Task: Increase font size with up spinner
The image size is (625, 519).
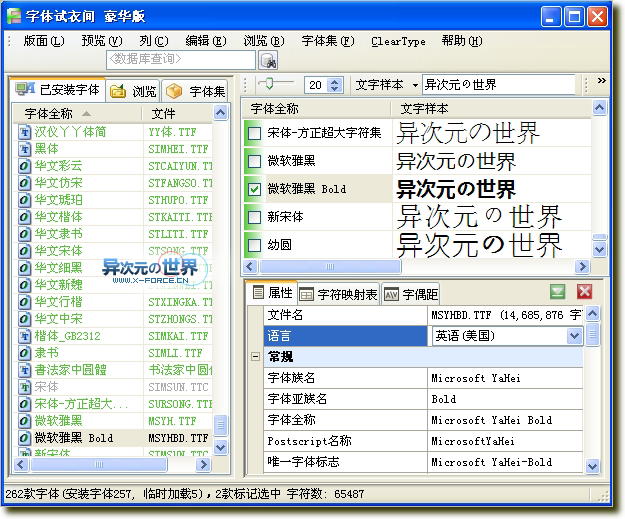Action: [x=334, y=81]
